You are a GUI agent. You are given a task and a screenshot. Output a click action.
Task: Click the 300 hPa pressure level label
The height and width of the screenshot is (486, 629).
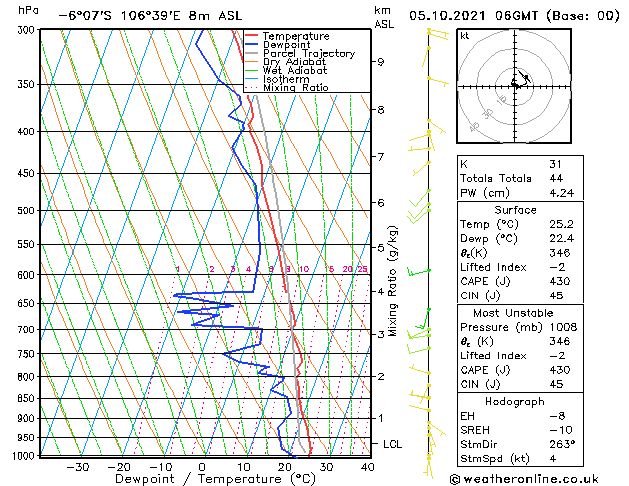click(x=28, y=30)
